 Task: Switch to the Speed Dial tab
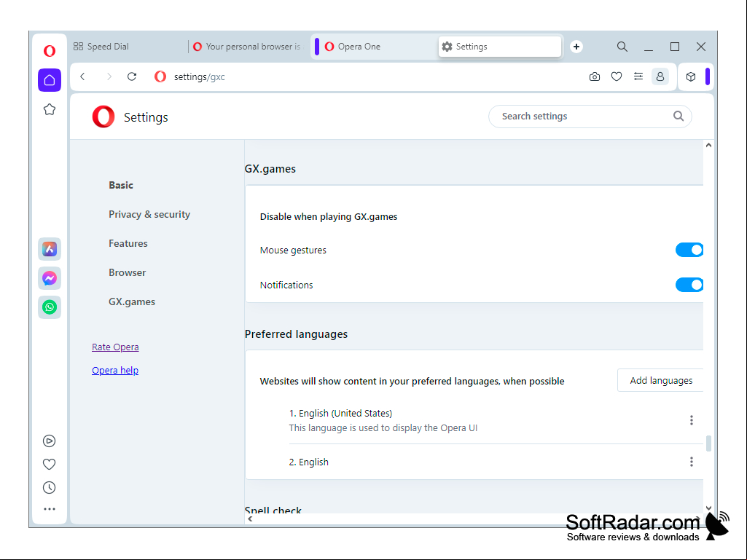127,47
